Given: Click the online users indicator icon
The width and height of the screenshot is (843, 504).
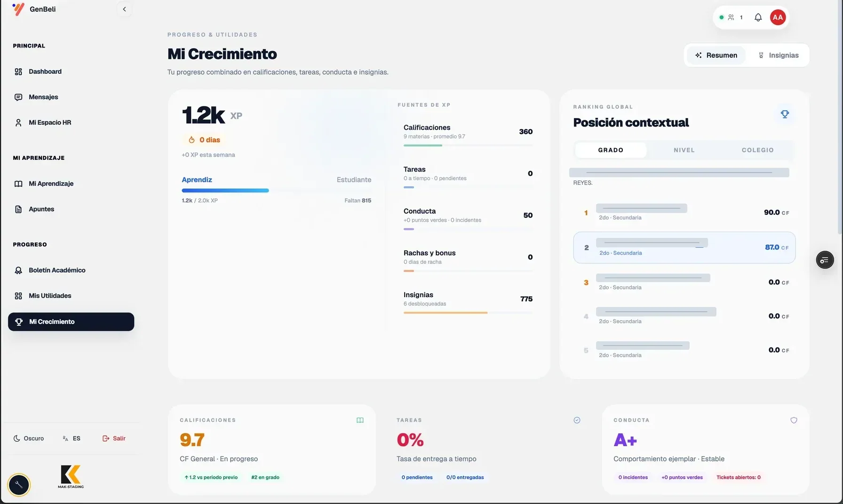Looking at the screenshot, I should point(731,17).
